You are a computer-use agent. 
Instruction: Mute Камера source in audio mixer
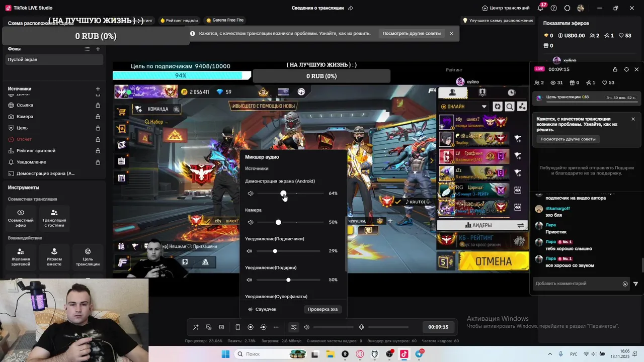pos(250,222)
